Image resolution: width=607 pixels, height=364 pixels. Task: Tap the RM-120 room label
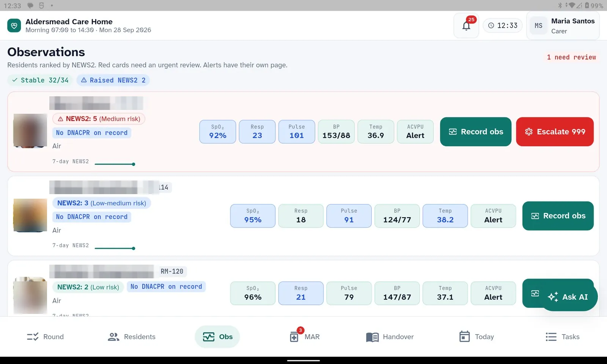click(172, 271)
